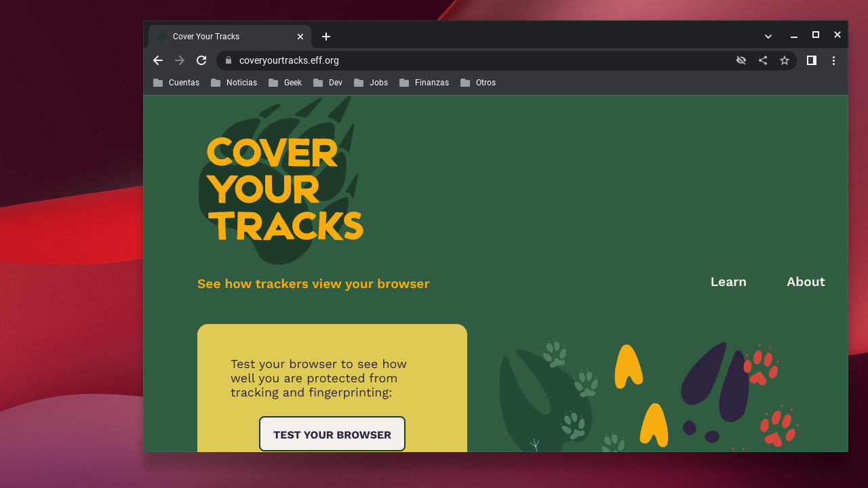This screenshot has height=488, width=868.
Task: Open the Finanzas bookmarks folder
Action: tap(424, 83)
